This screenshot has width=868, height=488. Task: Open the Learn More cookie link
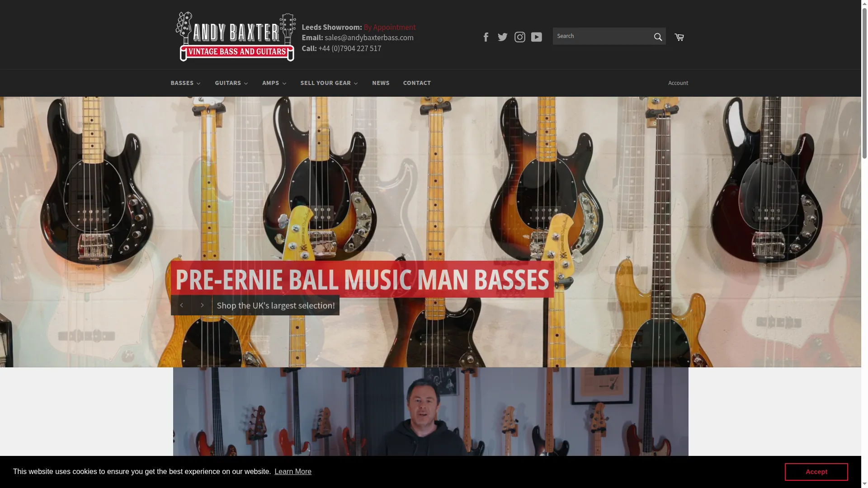[293, 472]
